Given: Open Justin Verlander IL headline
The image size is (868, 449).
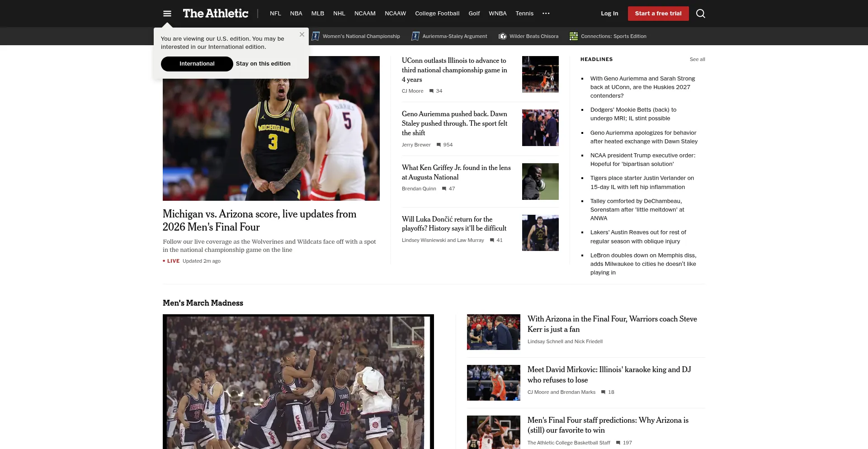Looking at the screenshot, I should pos(642,182).
